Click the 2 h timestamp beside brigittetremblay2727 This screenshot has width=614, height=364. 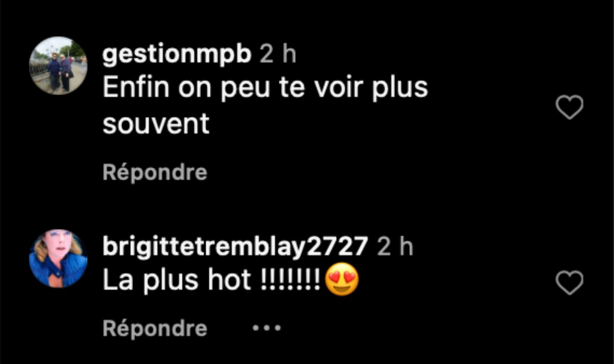tap(395, 247)
